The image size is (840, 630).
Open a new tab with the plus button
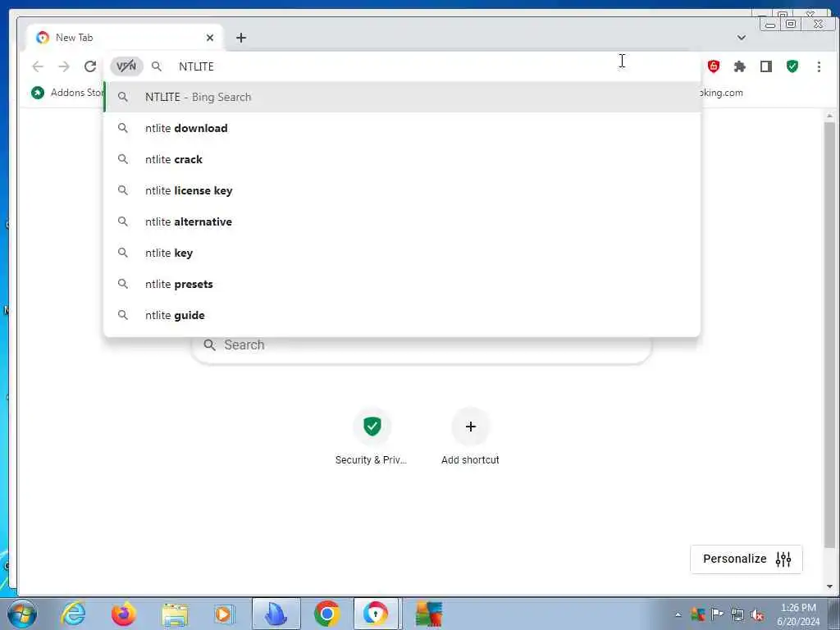tap(241, 38)
